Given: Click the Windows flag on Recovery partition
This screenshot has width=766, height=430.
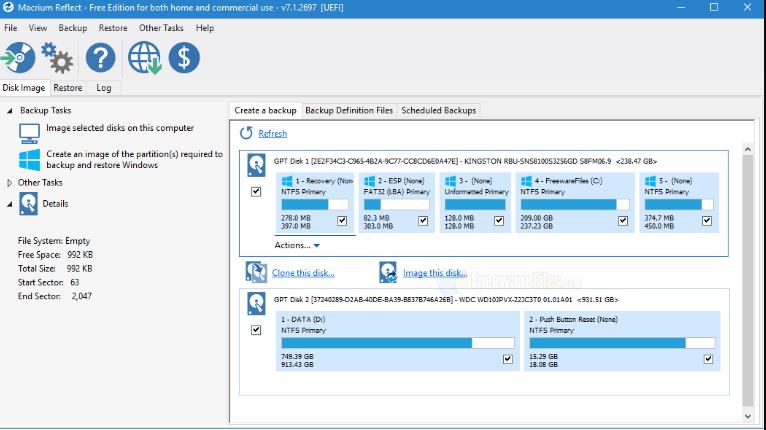Looking at the screenshot, I should pos(287,181).
